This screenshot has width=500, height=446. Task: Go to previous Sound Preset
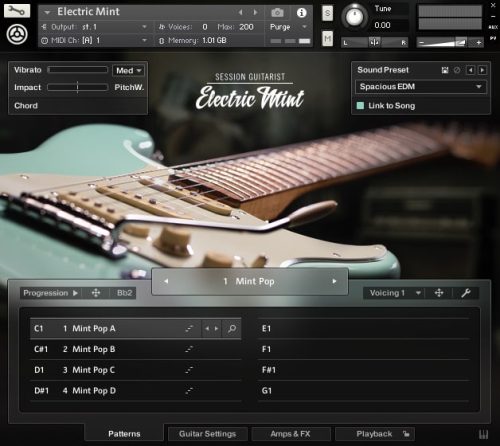click(470, 70)
